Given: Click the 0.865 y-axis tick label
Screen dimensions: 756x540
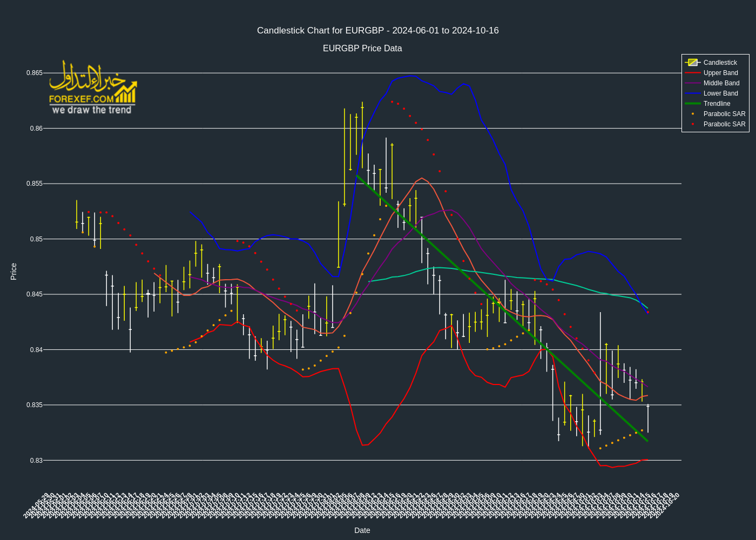Looking at the screenshot, I should pos(35,73).
